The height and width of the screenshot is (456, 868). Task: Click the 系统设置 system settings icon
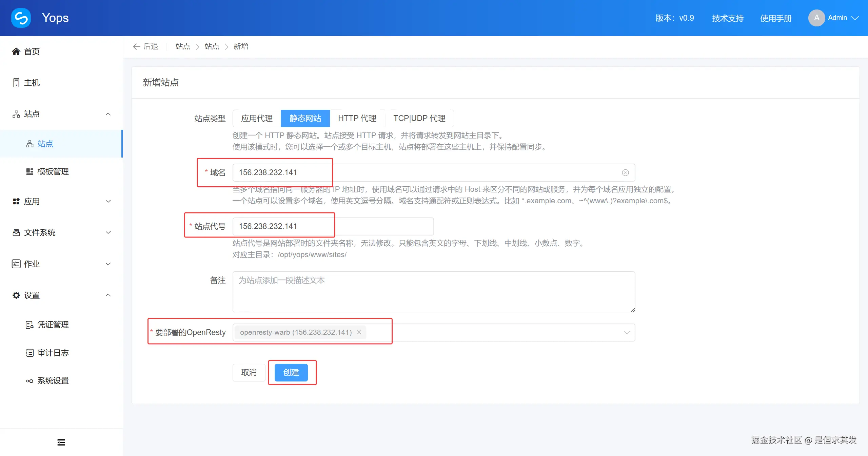click(x=30, y=381)
